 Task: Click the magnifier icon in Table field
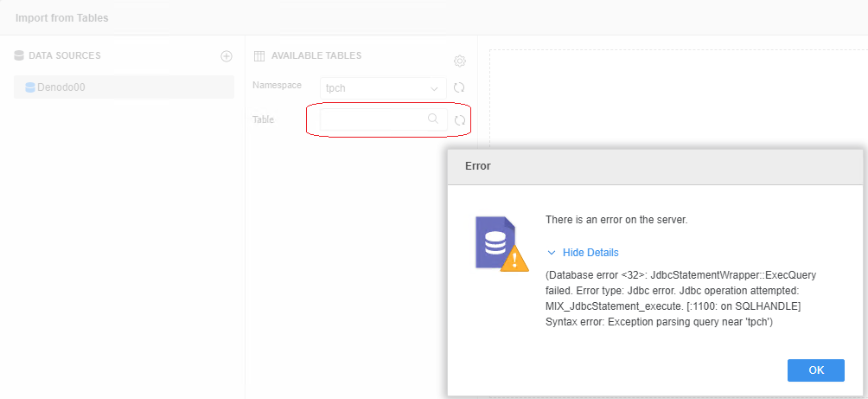coord(433,119)
